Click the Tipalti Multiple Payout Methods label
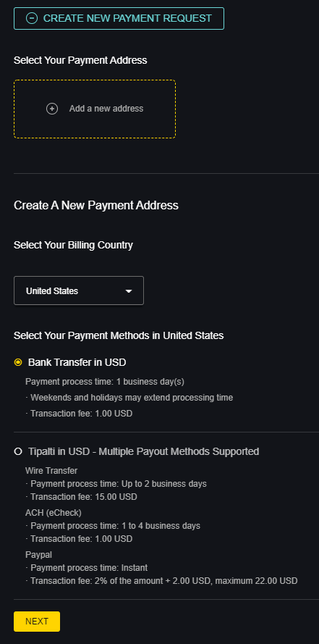This screenshot has height=644, width=319. [143, 451]
